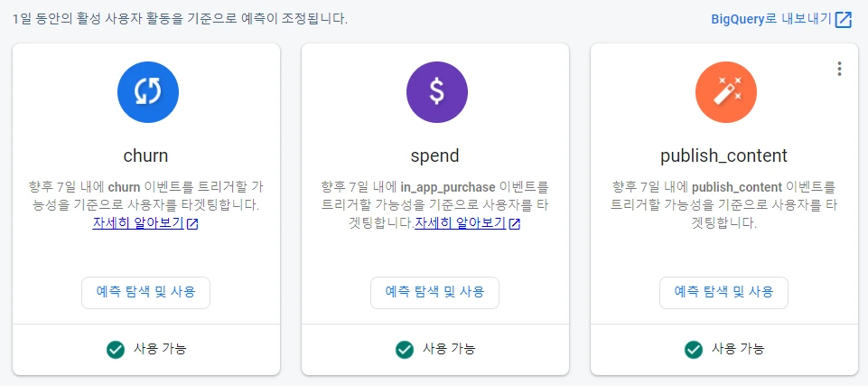Click the green checkmark under spend

pos(404,349)
